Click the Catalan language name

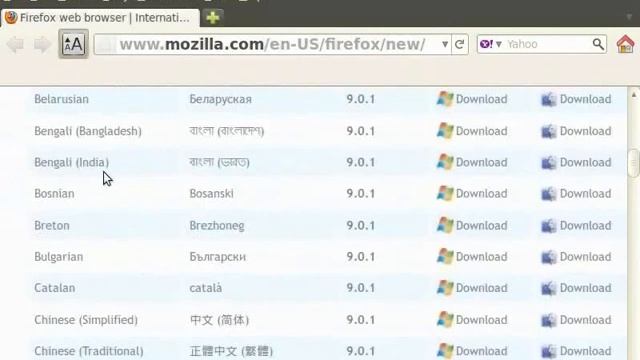point(55,288)
